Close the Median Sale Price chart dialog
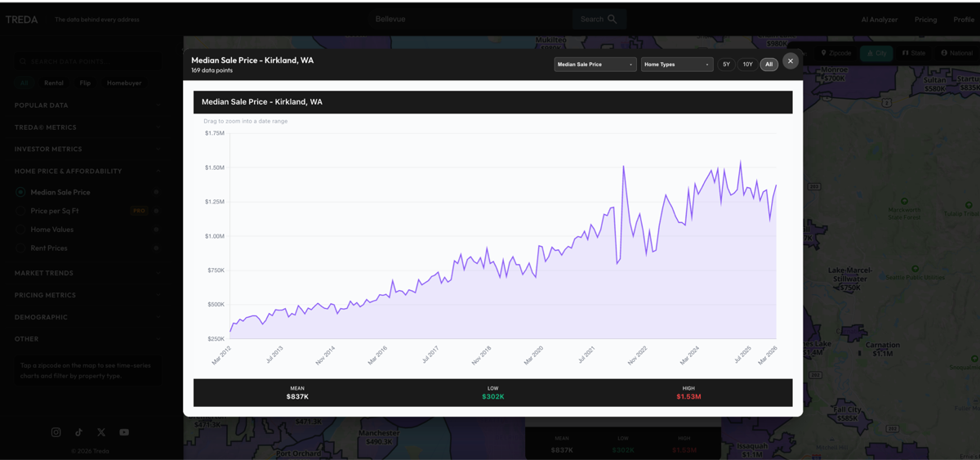 [x=790, y=60]
